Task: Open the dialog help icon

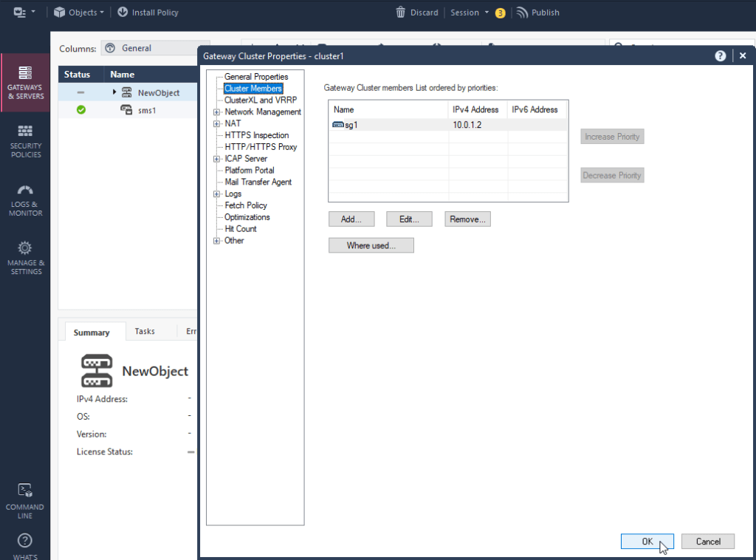Action: tap(720, 55)
